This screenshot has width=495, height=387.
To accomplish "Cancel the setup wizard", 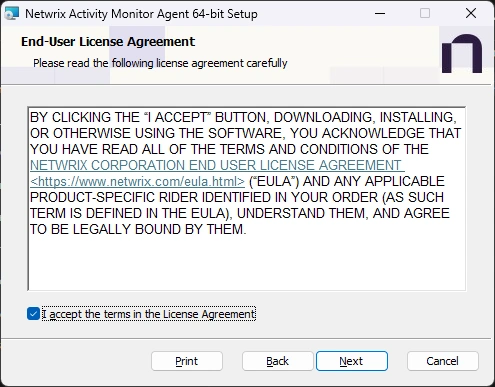I will pos(443,361).
